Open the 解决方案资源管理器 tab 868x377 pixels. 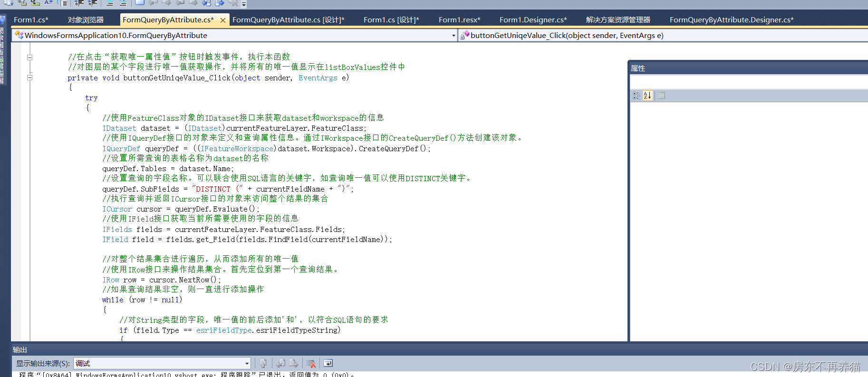point(617,20)
